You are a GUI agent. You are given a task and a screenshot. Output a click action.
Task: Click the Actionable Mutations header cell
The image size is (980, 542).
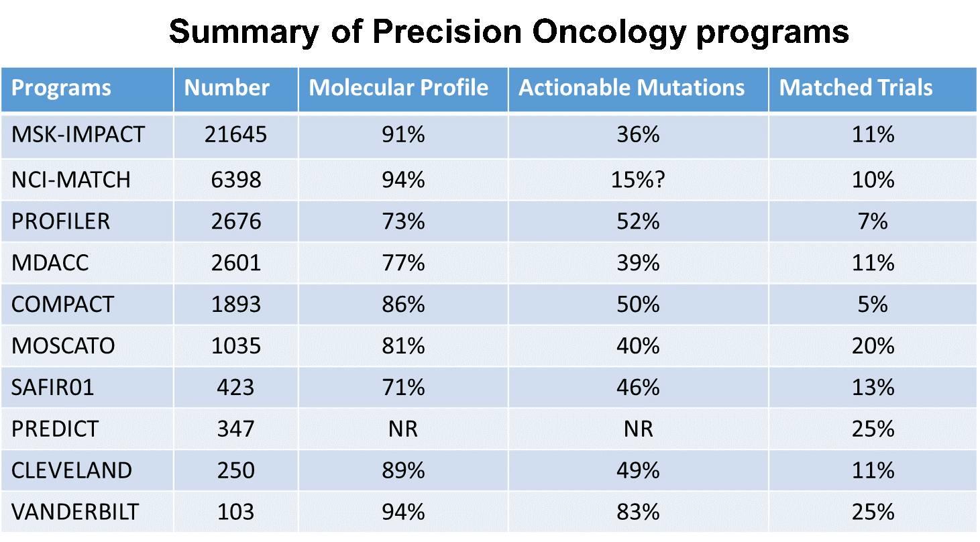click(x=638, y=89)
